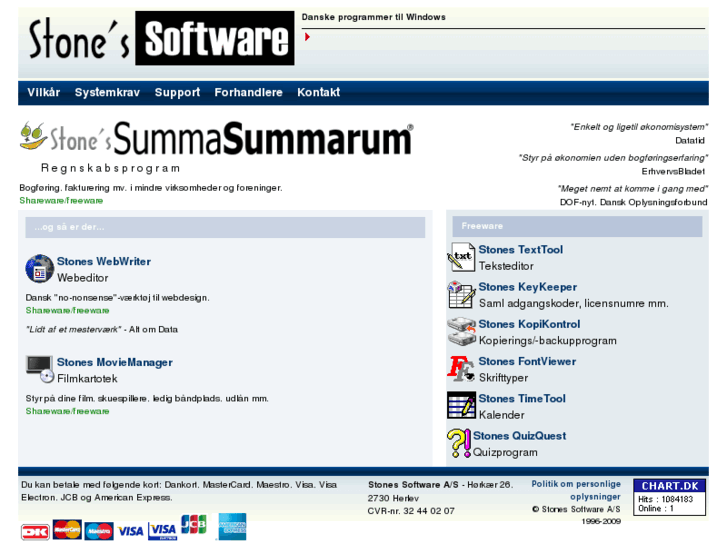This screenshot has width=727, height=545.
Task: Click the 'Meget nemt at komme i gang med' quote
Action: point(633,188)
